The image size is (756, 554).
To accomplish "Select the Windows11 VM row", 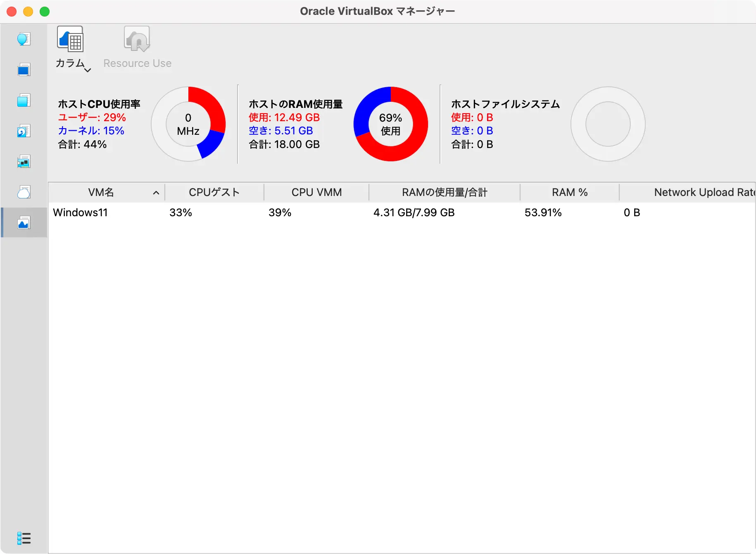I will (x=81, y=213).
